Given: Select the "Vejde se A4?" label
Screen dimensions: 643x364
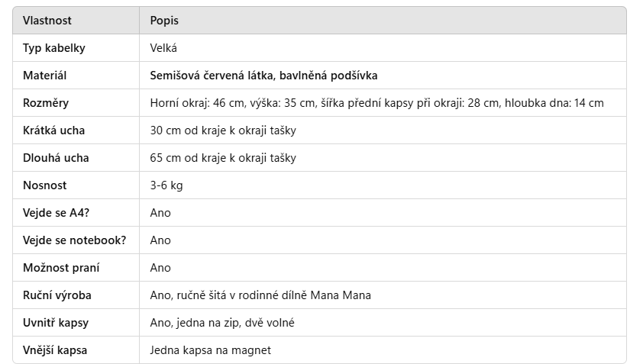Looking at the screenshot, I should pos(56,213).
